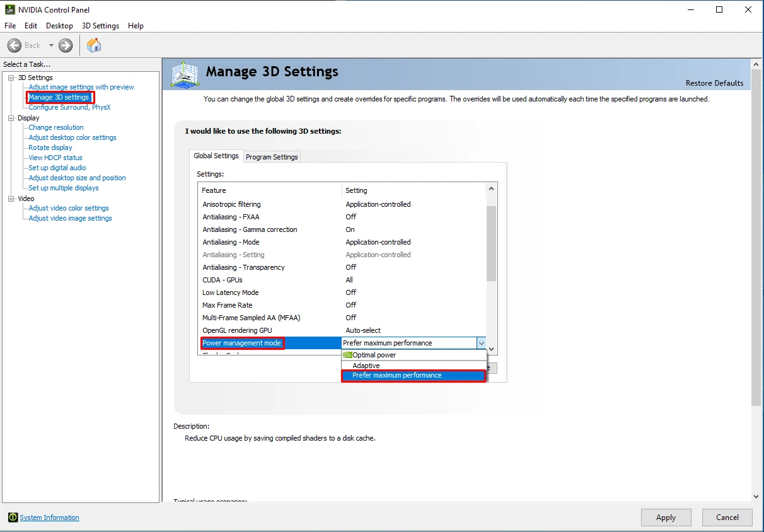Open the 3D Settings menu
The width and height of the screenshot is (764, 532).
point(100,26)
